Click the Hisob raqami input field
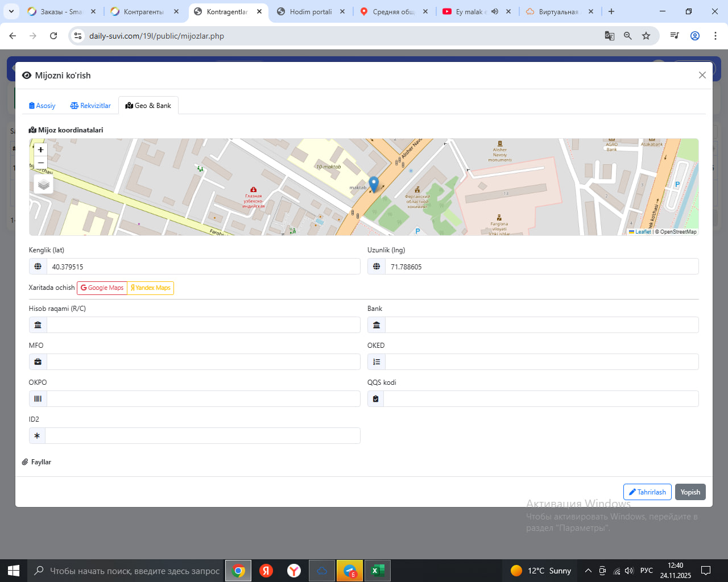The image size is (728, 582). tap(203, 325)
